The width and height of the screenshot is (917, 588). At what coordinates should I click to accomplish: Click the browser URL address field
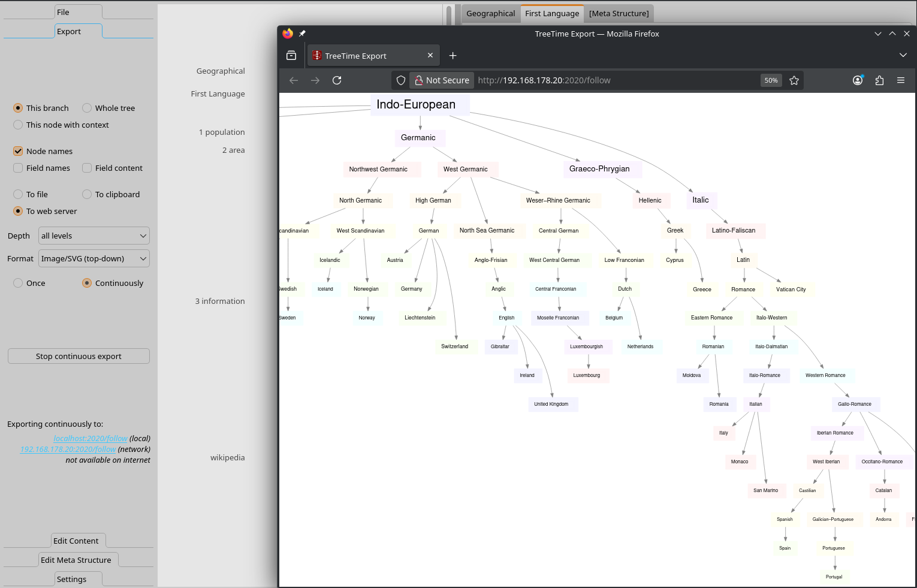click(x=614, y=80)
